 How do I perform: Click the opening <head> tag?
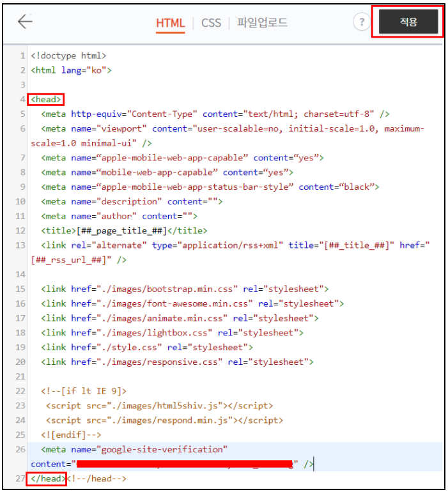[46, 100]
